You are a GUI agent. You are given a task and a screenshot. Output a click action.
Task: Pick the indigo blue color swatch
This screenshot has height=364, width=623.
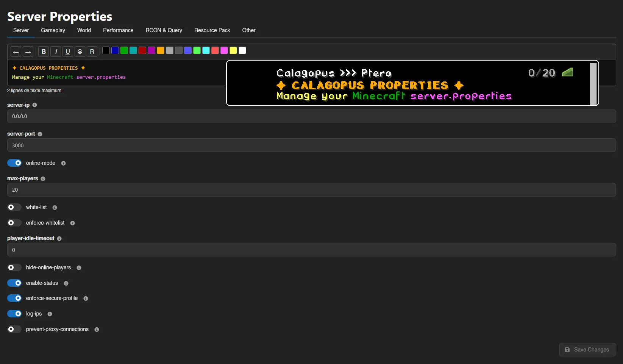click(188, 50)
